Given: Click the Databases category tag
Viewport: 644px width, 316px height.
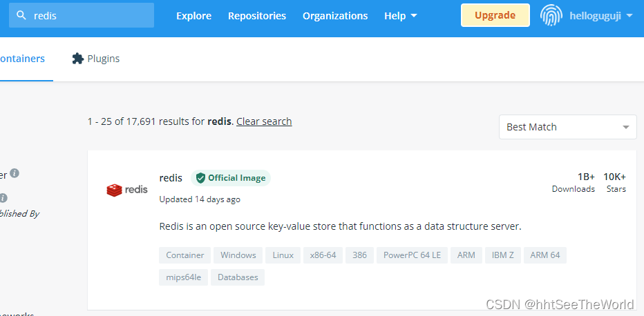Looking at the screenshot, I should coord(238,277).
